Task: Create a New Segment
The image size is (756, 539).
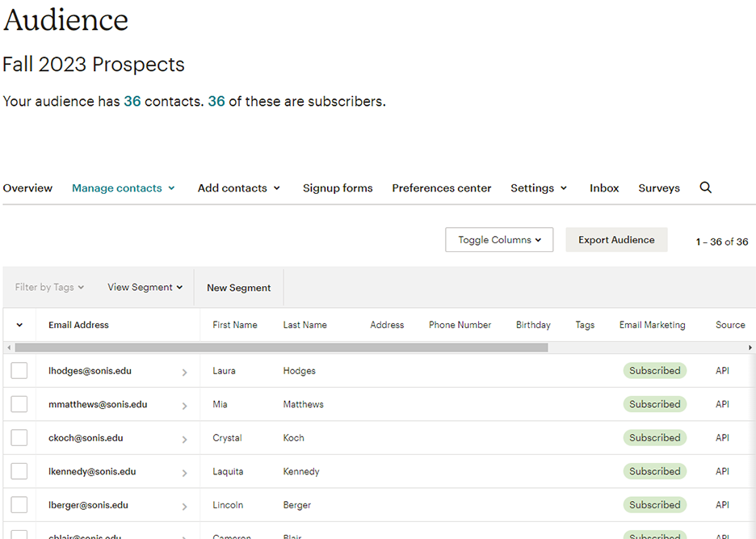Action: [x=238, y=287]
